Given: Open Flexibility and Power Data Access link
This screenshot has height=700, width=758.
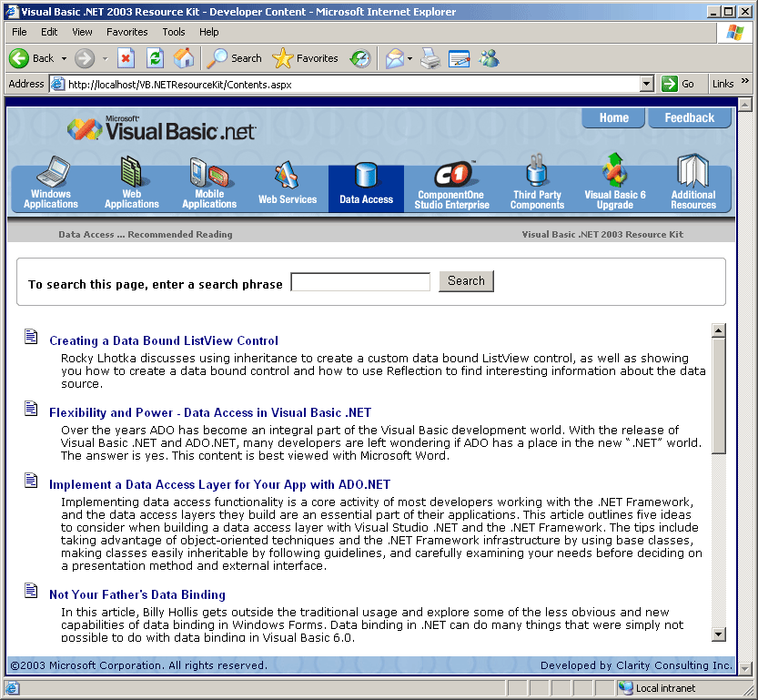Looking at the screenshot, I should click(x=210, y=413).
